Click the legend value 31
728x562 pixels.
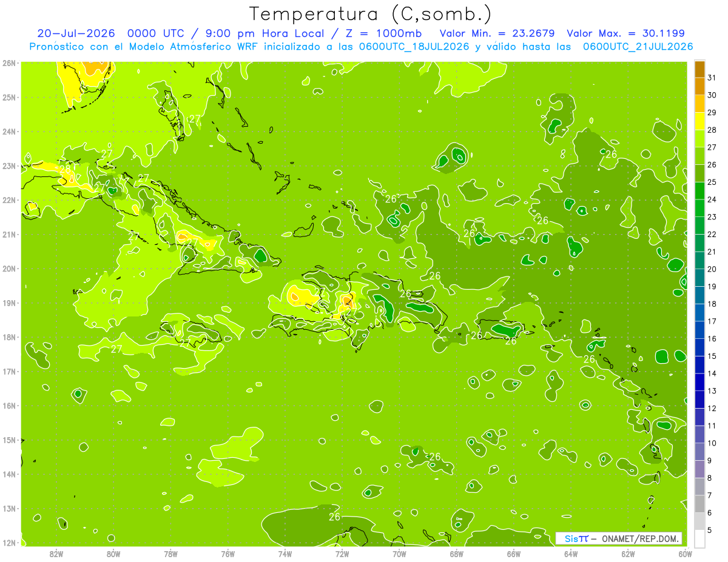tap(712, 78)
